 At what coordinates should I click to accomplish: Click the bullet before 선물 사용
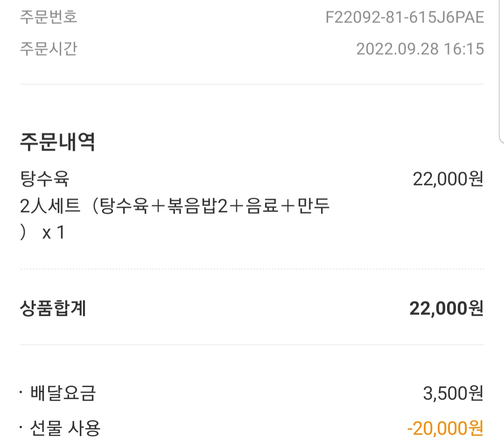(x=21, y=427)
